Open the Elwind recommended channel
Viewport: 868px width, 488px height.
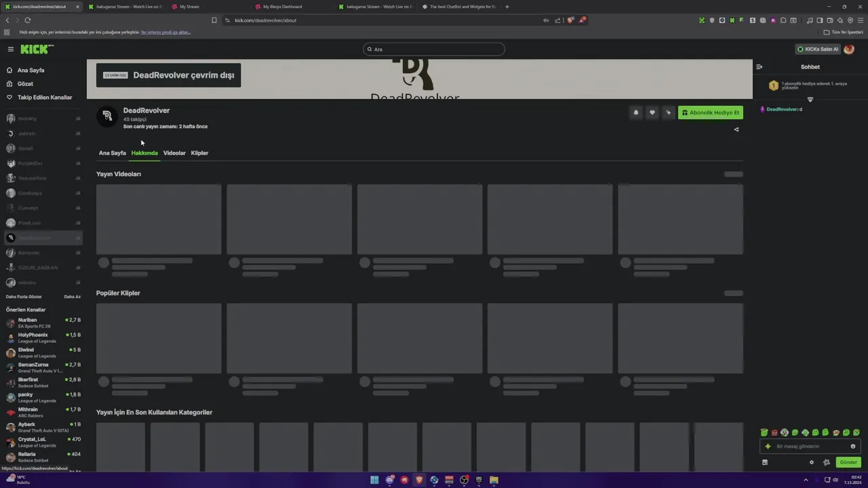pyautogui.click(x=43, y=352)
